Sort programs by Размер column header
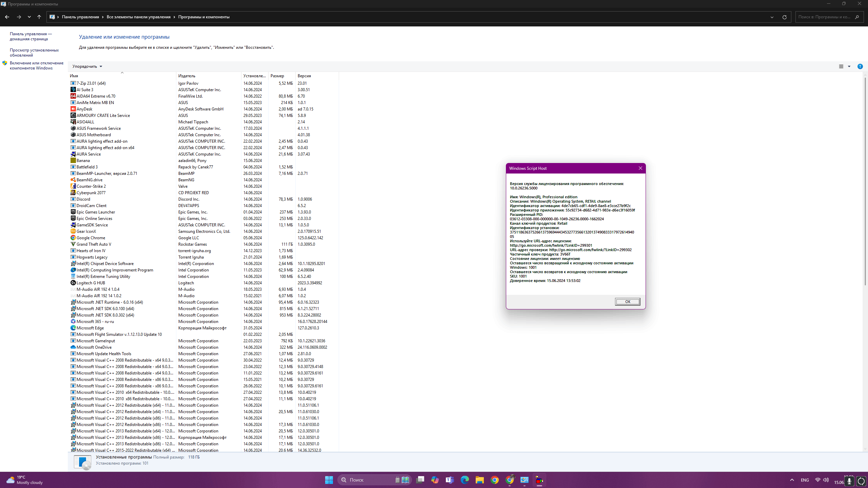The image size is (868, 488). click(x=277, y=76)
